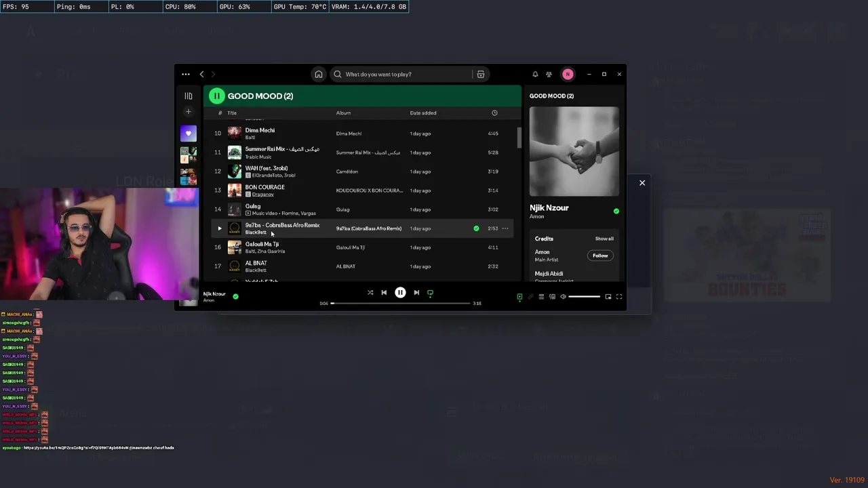Skip to next track
The image size is (868, 488).
click(416, 293)
